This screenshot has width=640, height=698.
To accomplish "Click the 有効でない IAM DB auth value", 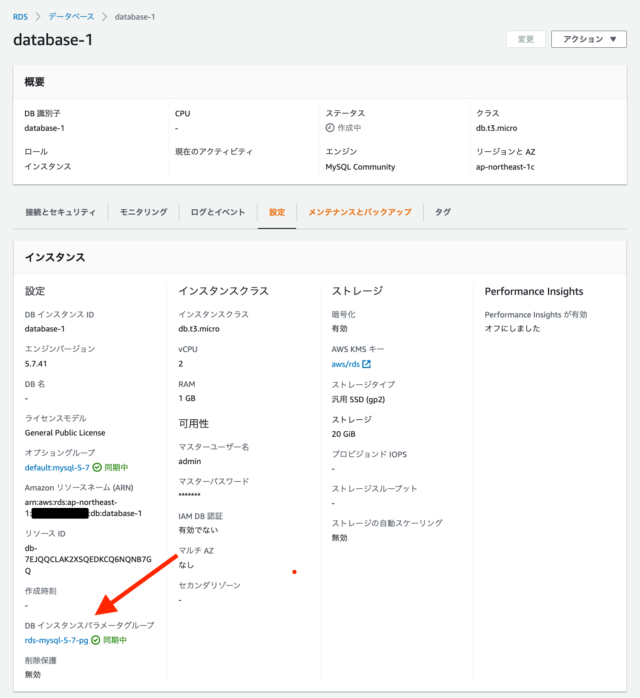I will 198,530.
